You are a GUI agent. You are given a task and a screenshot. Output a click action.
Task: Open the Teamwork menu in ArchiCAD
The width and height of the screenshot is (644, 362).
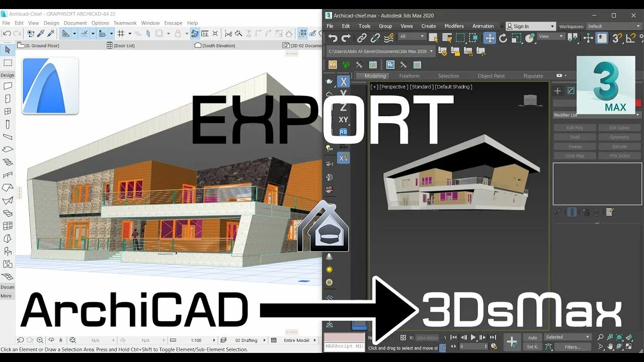pyautogui.click(x=125, y=23)
